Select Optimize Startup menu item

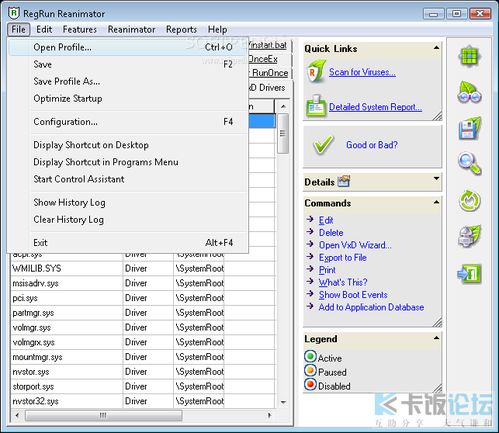point(128,98)
